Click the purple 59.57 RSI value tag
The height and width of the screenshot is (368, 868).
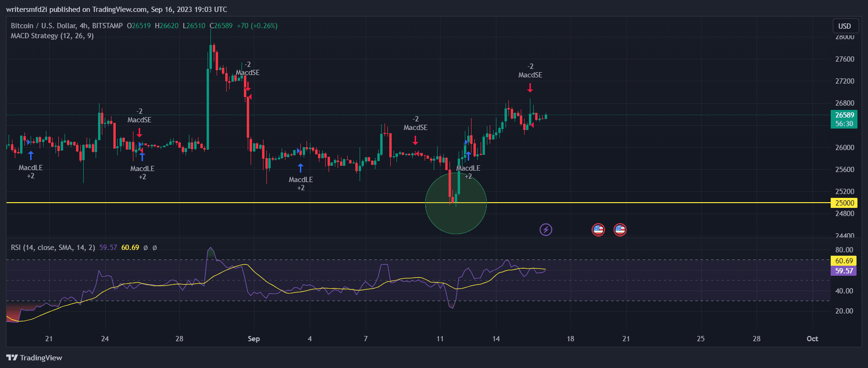pyautogui.click(x=844, y=271)
